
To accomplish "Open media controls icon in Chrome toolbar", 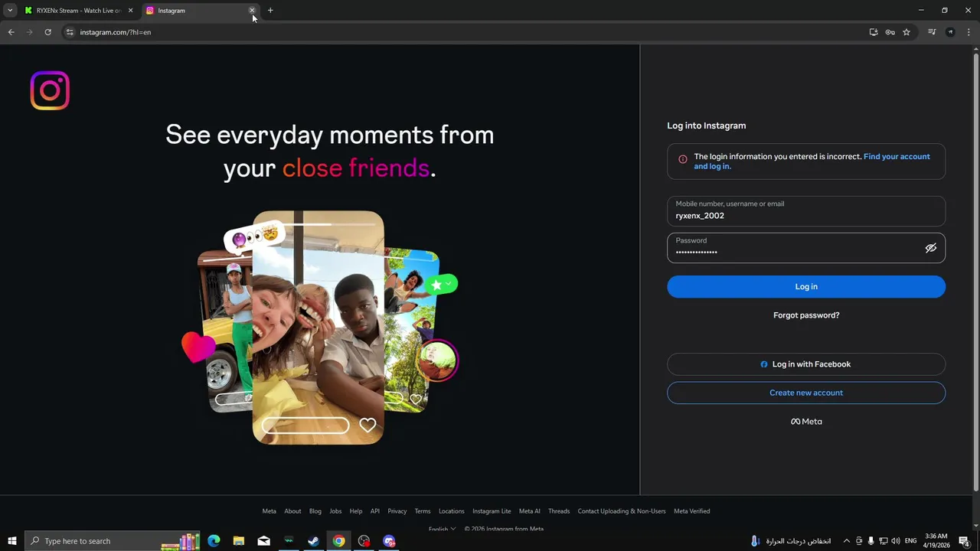I will [932, 32].
